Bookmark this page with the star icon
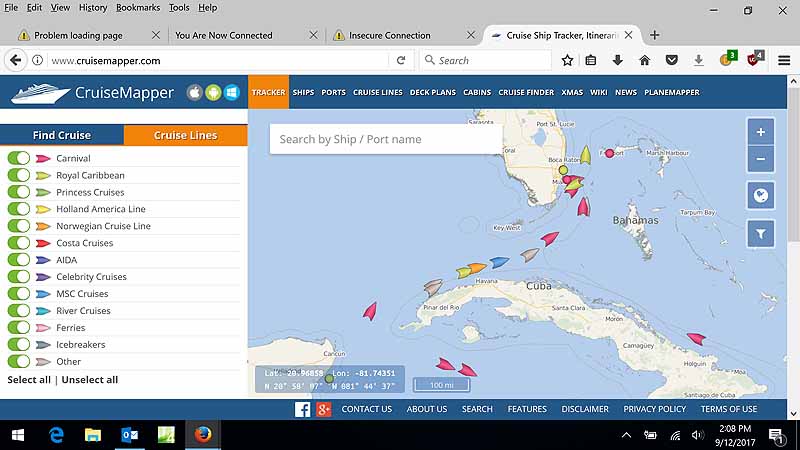This screenshot has width=800, height=450. tap(567, 60)
